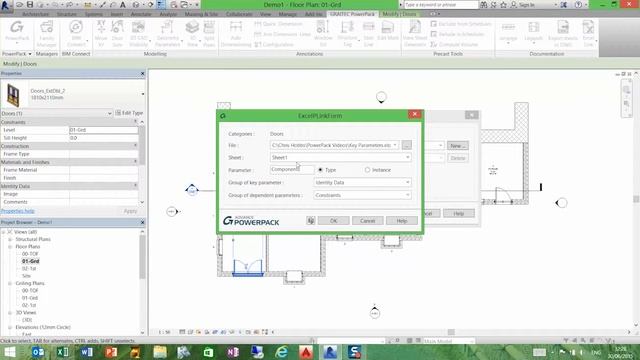Click the small icon button left of OK
Screen dimensions: 640x360
(311, 221)
